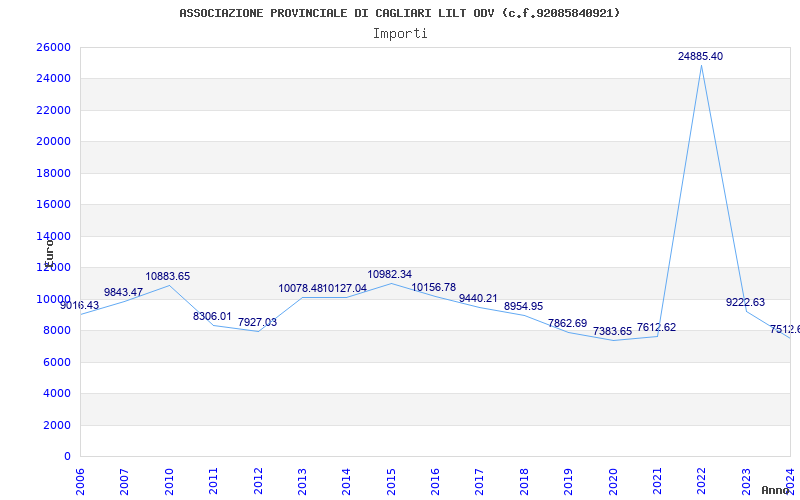Click the y-axis value 16000
The image size is (800, 500).
pos(53,205)
